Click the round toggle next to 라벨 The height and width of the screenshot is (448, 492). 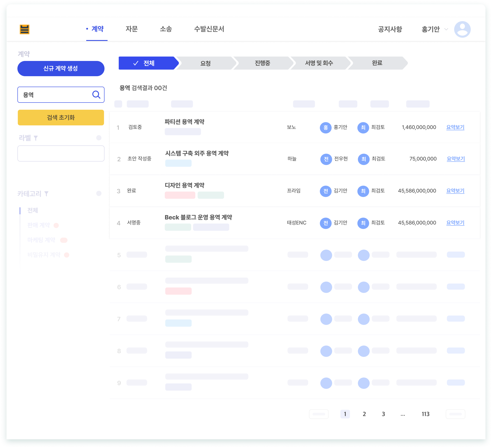99,138
